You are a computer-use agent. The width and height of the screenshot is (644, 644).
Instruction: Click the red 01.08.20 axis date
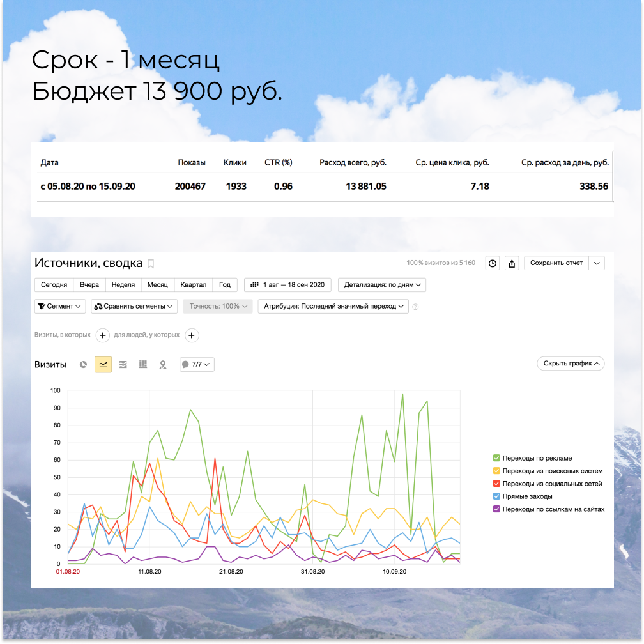pyautogui.click(x=68, y=572)
